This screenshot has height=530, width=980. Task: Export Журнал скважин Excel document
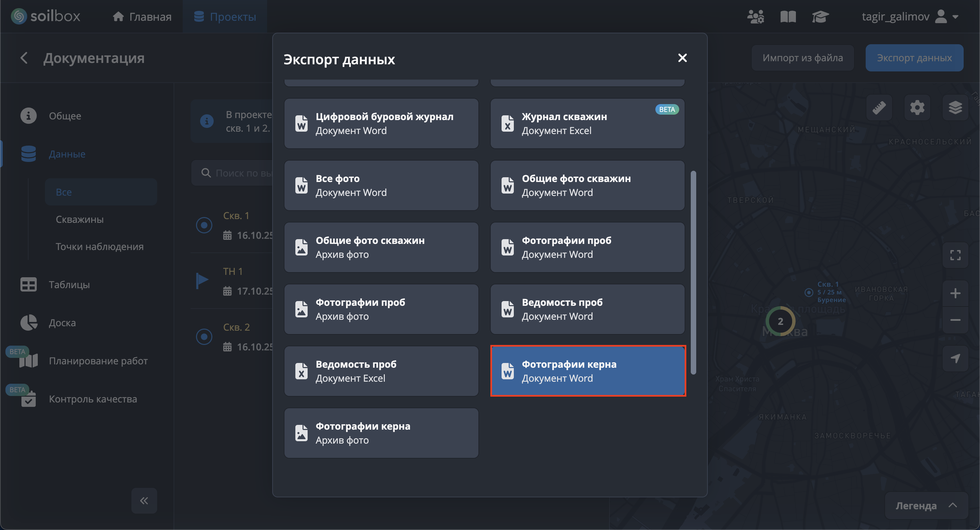[587, 123]
